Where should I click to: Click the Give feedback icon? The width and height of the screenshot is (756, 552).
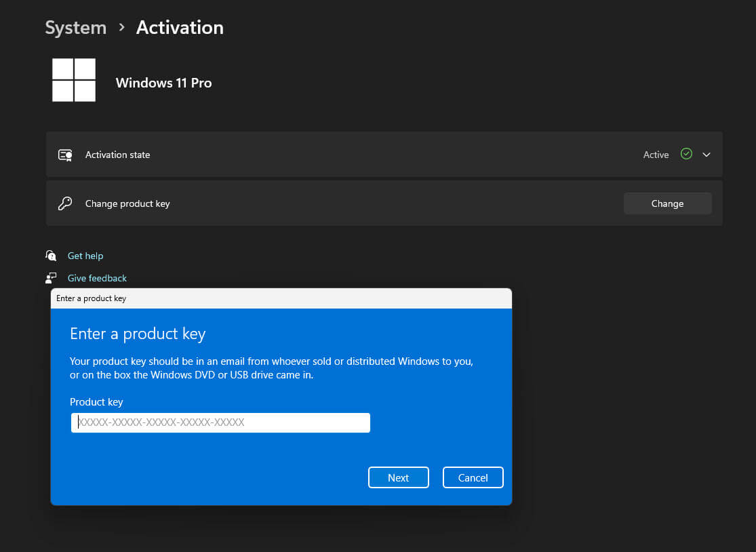coord(51,278)
